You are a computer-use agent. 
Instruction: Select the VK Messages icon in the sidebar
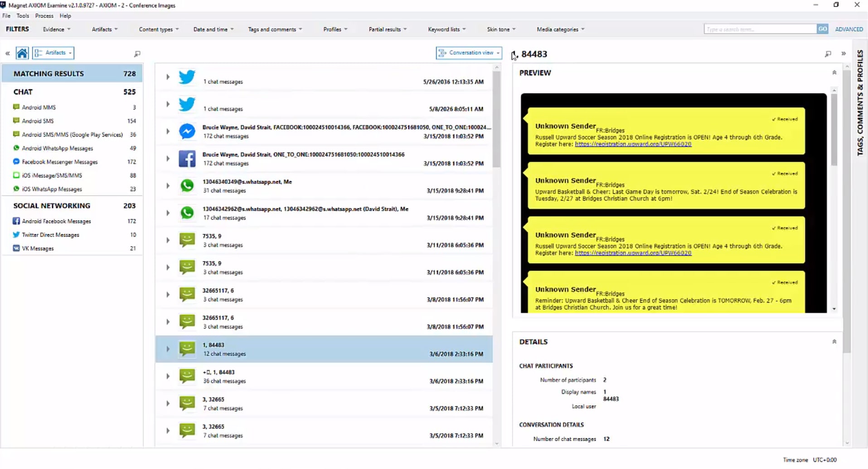[16, 248]
